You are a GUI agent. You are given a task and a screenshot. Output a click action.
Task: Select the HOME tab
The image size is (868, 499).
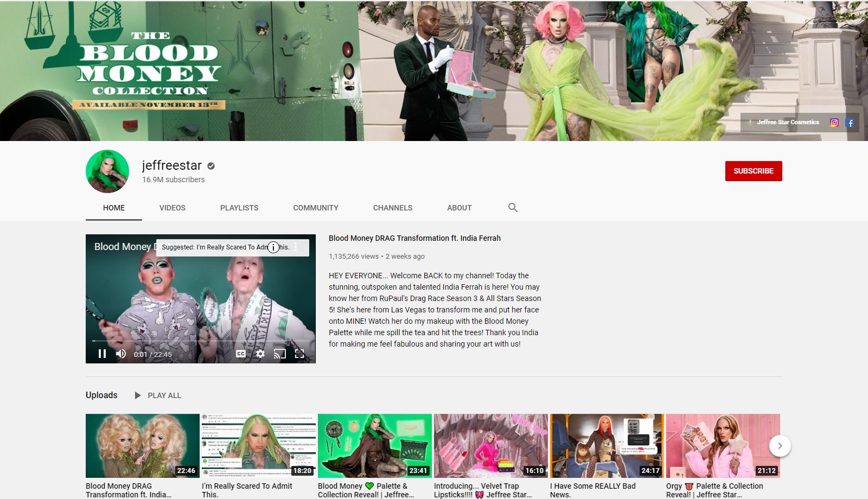tap(114, 208)
